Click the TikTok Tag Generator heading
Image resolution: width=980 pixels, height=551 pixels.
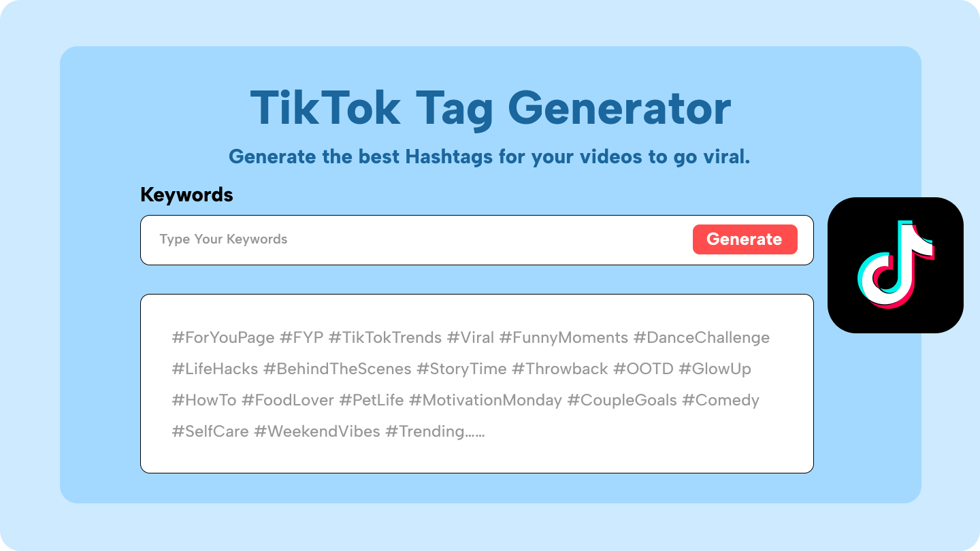pyautogui.click(x=490, y=108)
